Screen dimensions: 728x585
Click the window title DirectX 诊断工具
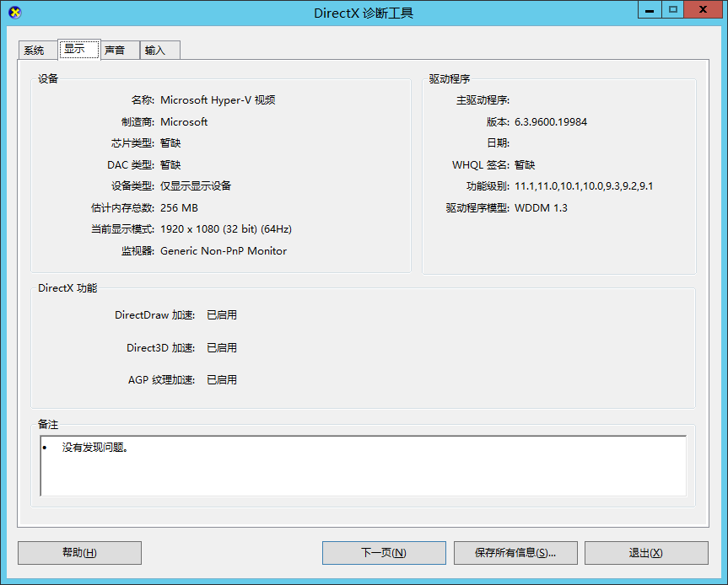(364, 13)
